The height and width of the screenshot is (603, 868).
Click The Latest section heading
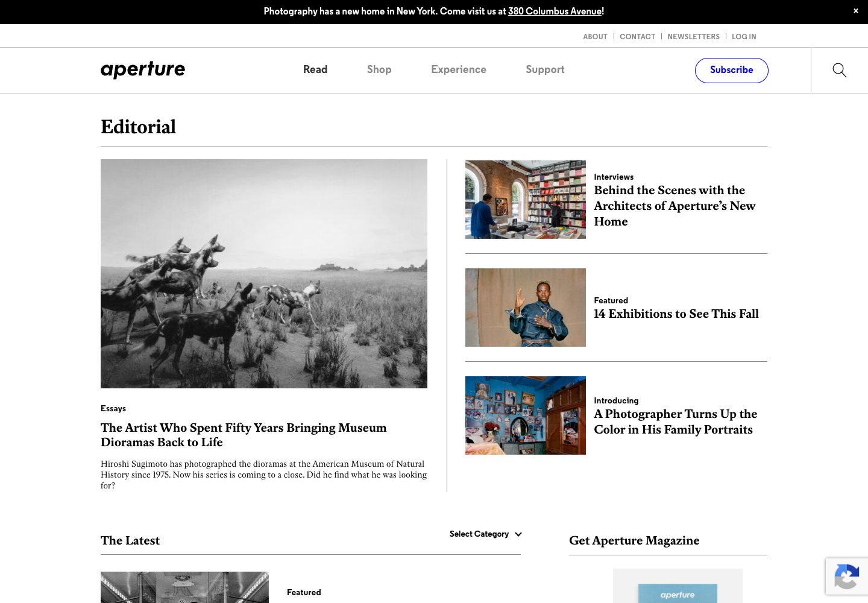click(130, 540)
